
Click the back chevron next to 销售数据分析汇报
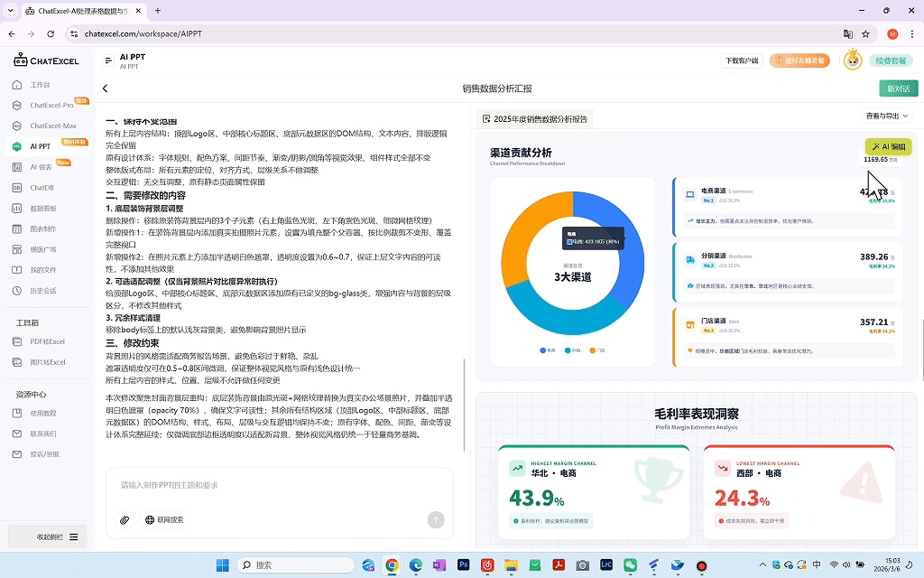coord(106,89)
